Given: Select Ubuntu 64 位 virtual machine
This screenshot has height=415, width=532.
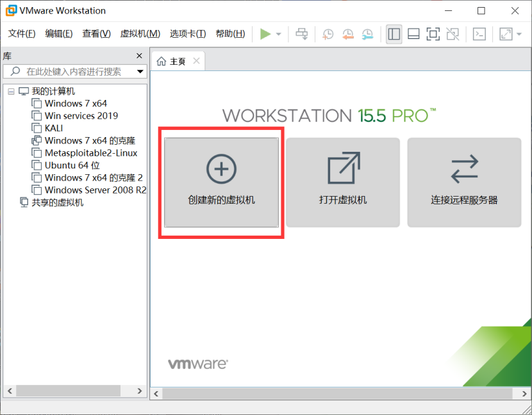Looking at the screenshot, I should click(72, 165).
